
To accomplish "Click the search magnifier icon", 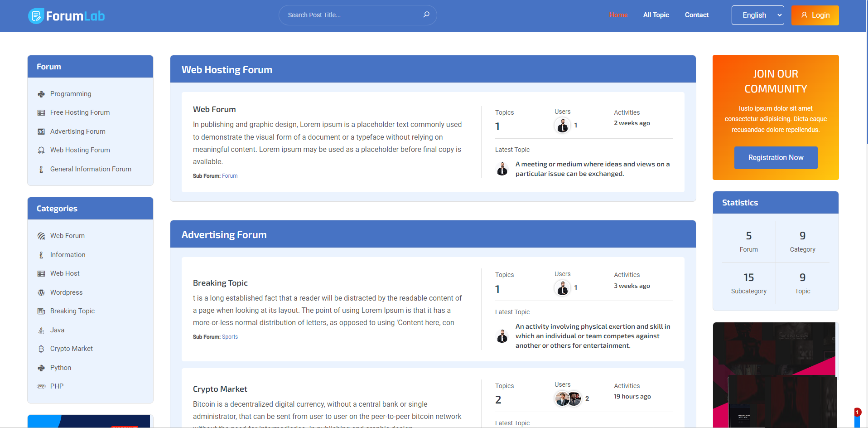I will (426, 15).
